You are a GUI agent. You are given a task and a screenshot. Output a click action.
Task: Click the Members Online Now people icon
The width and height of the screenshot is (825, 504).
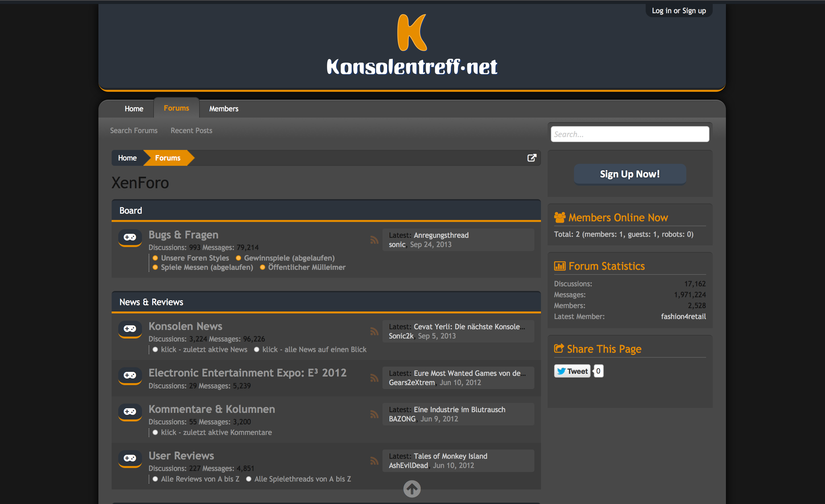559,217
